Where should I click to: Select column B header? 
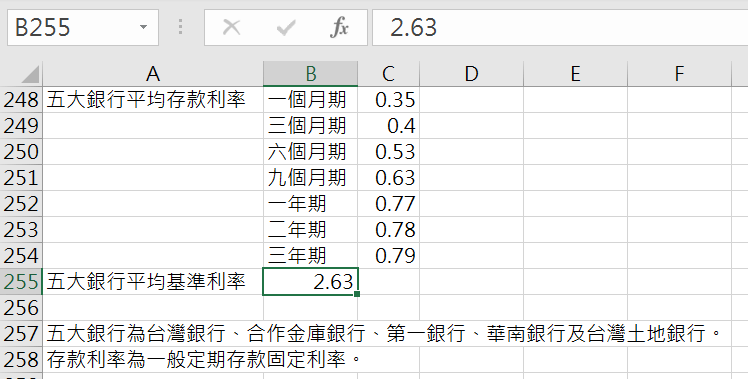pyautogui.click(x=311, y=74)
